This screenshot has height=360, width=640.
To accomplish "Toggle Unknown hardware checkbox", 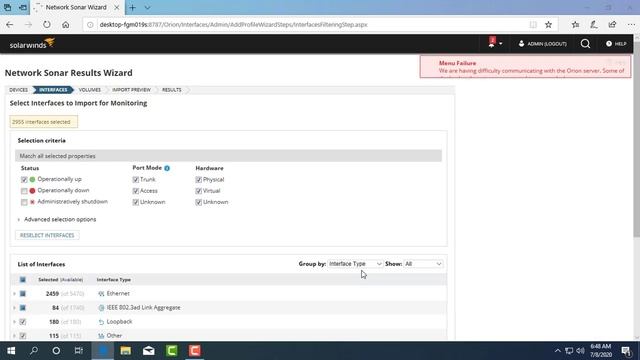I will 198,202.
